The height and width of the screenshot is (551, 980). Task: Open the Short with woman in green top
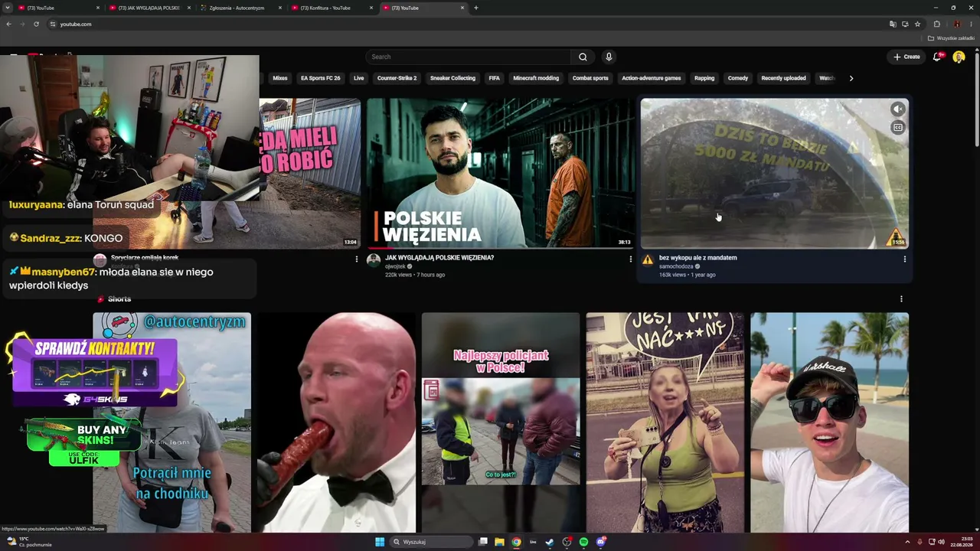coord(665,422)
